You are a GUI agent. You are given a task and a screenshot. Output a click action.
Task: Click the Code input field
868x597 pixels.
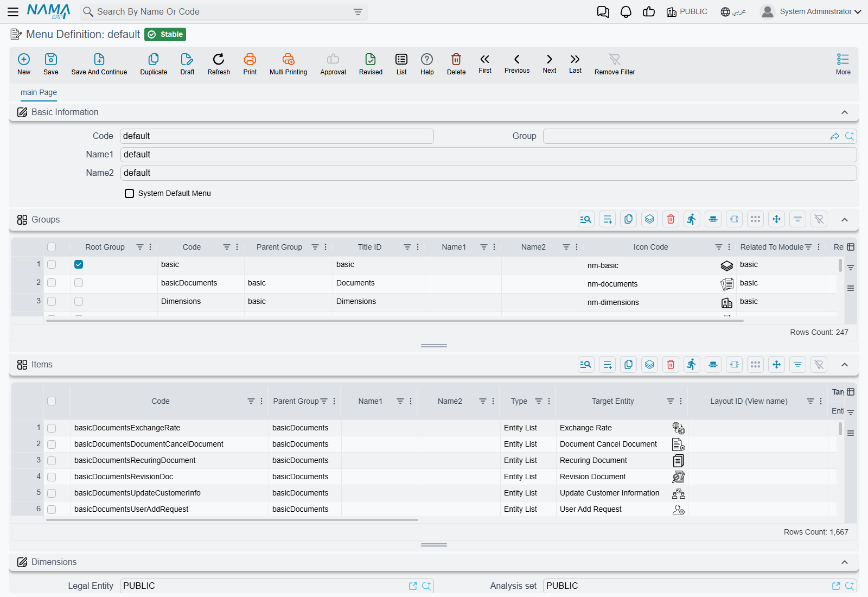tap(277, 136)
